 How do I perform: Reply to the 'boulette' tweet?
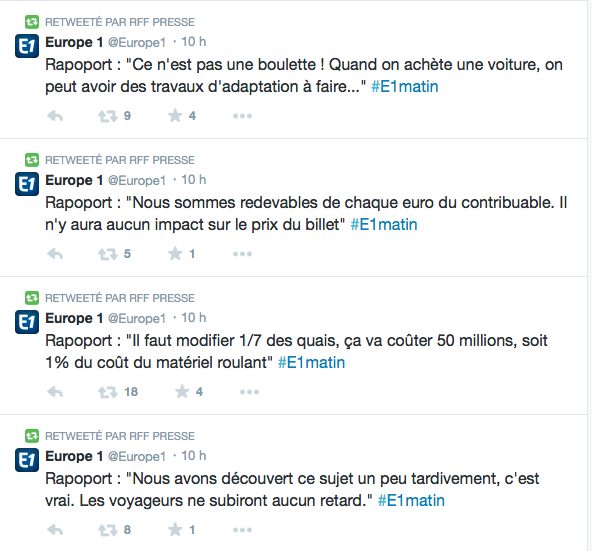(x=55, y=116)
